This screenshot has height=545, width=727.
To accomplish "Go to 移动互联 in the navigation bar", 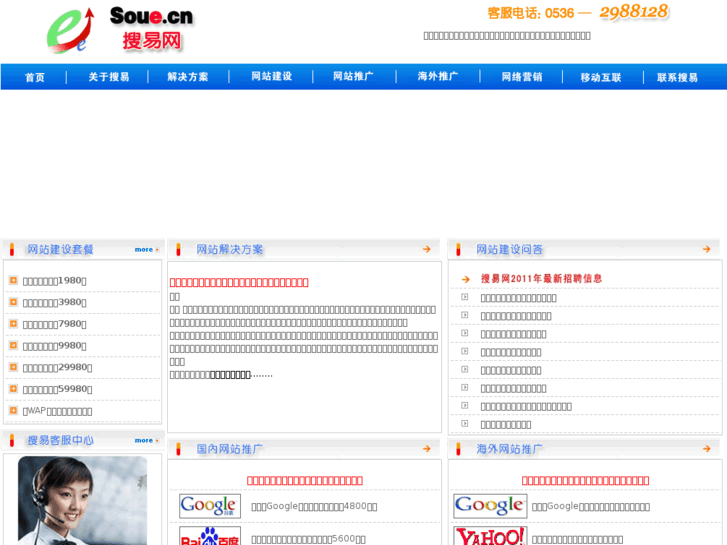I will pyautogui.click(x=601, y=77).
